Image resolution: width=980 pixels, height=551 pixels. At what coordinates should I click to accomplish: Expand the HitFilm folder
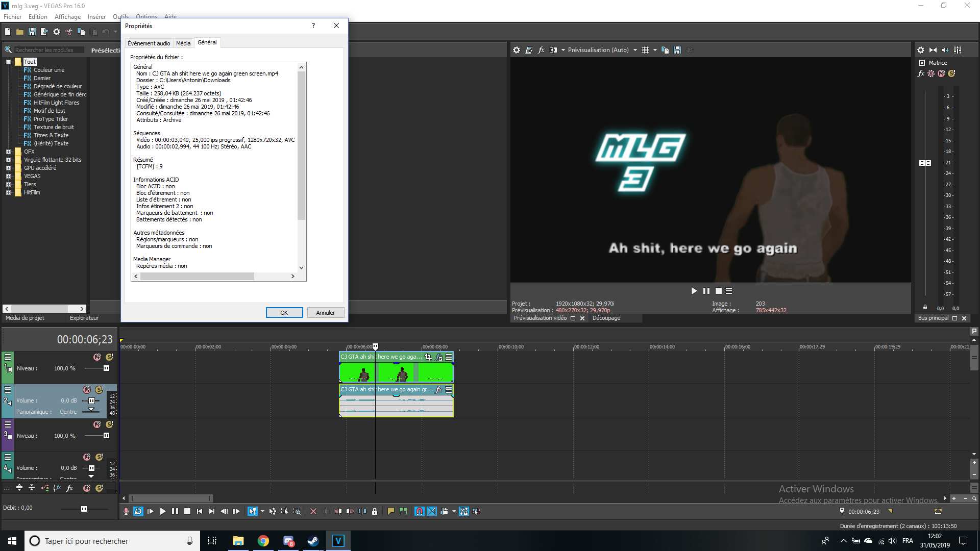(x=8, y=192)
